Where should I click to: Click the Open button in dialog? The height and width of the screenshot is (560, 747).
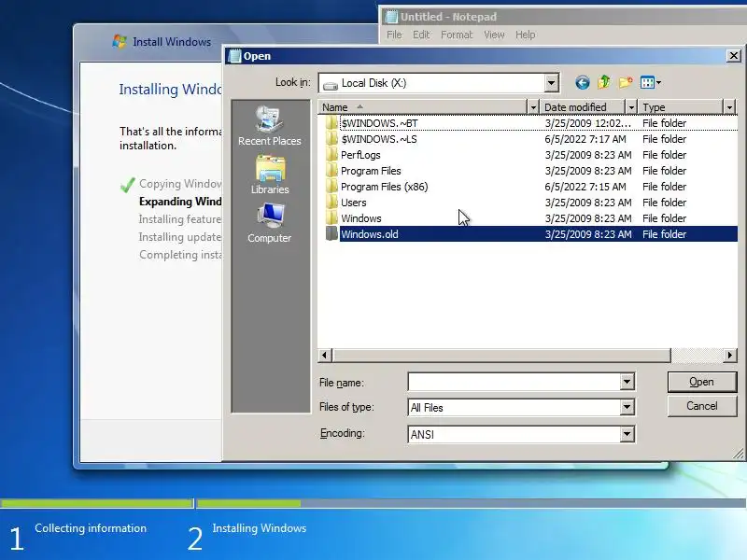(x=702, y=382)
